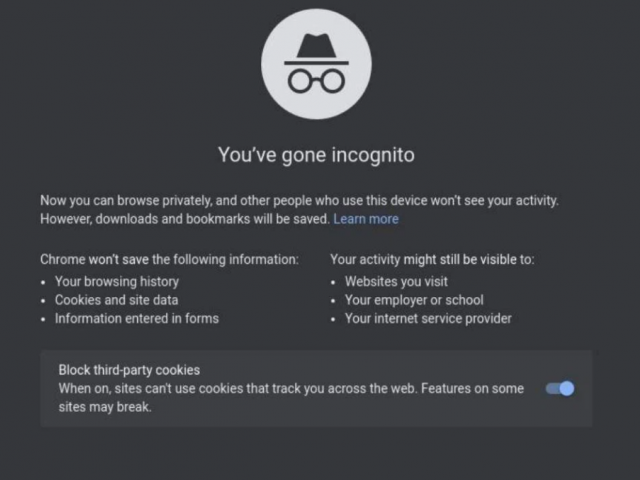Click the "However, downloads and bookmarks" sentence

click(x=185, y=219)
